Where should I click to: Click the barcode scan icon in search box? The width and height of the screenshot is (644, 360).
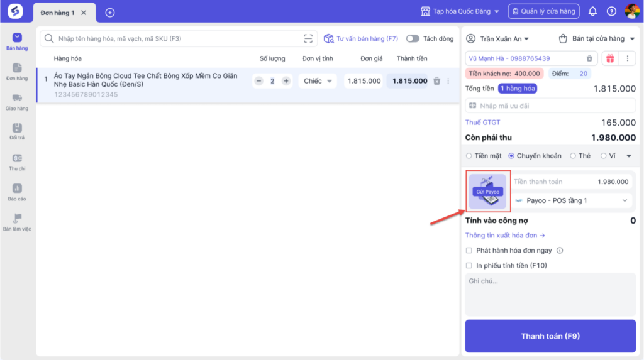point(308,38)
